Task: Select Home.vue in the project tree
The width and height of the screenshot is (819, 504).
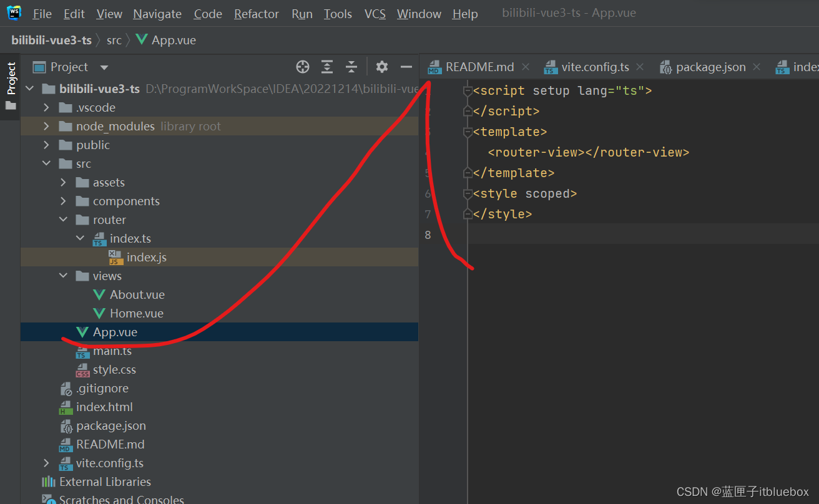Action: click(136, 313)
